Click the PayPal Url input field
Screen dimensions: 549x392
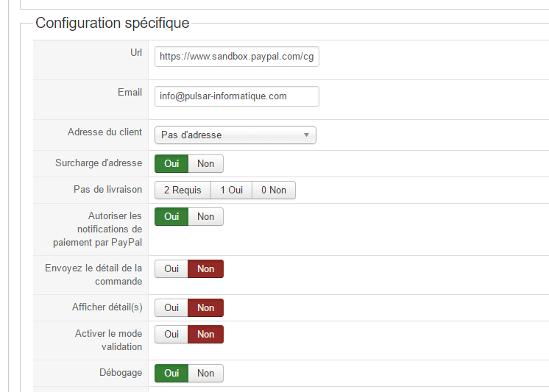tap(236, 57)
